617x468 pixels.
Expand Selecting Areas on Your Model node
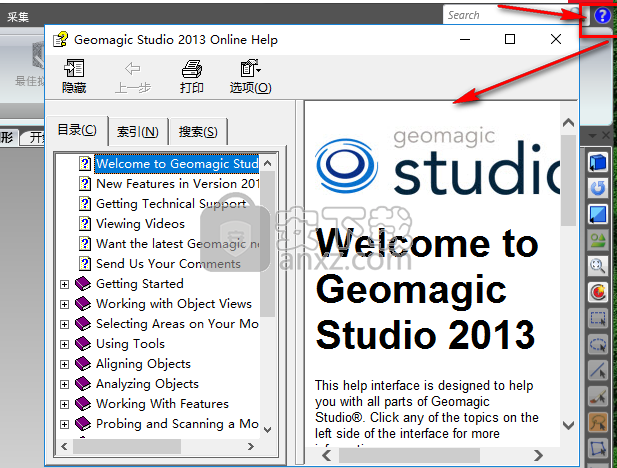[65, 324]
